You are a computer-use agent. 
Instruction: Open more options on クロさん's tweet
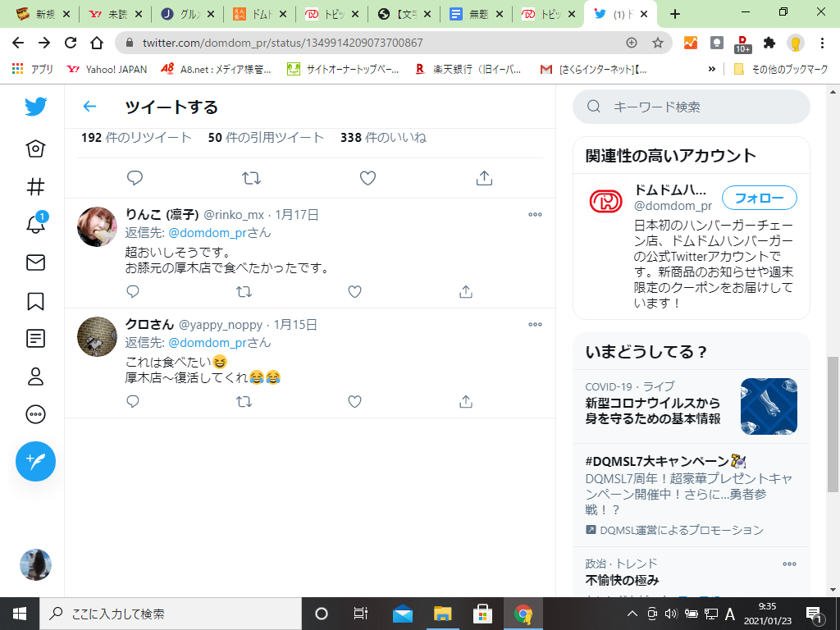click(535, 324)
